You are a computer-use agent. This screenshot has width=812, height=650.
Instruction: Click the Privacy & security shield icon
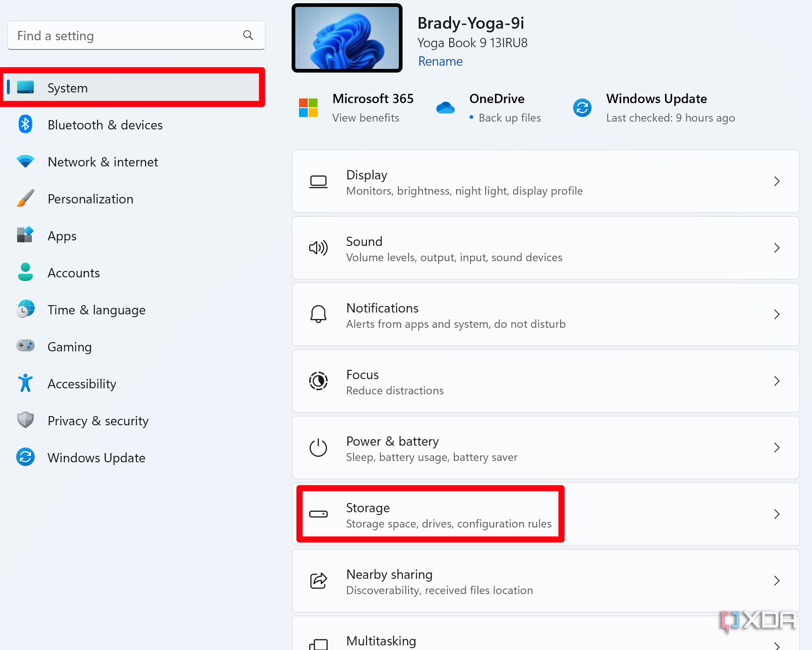point(25,420)
